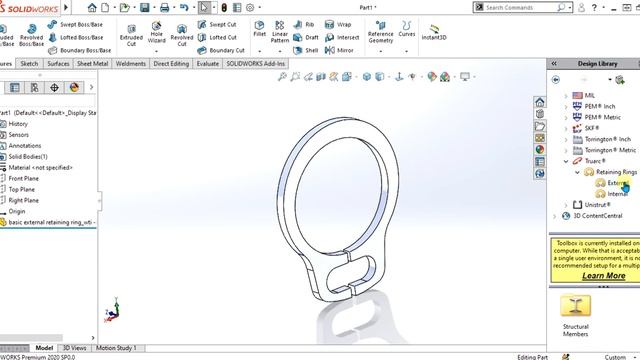Select the Boundary Boss/Base tool
Viewport: 640px width, 360px height.
pos(80,51)
